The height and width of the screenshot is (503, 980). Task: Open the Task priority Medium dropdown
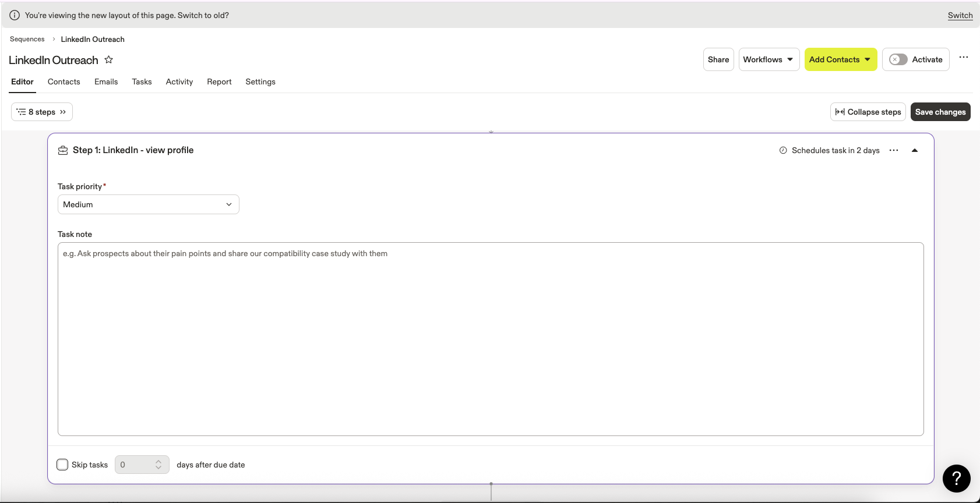(149, 204)
